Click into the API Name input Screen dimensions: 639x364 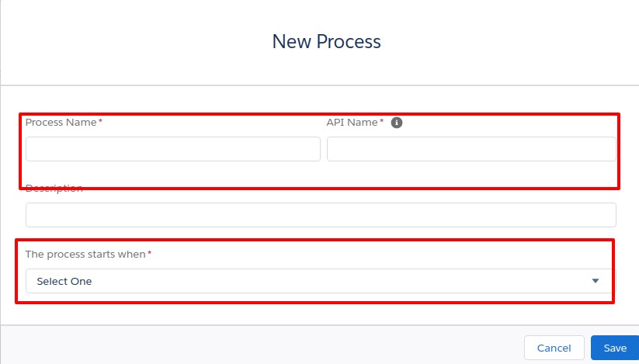[x=471, y=149]
